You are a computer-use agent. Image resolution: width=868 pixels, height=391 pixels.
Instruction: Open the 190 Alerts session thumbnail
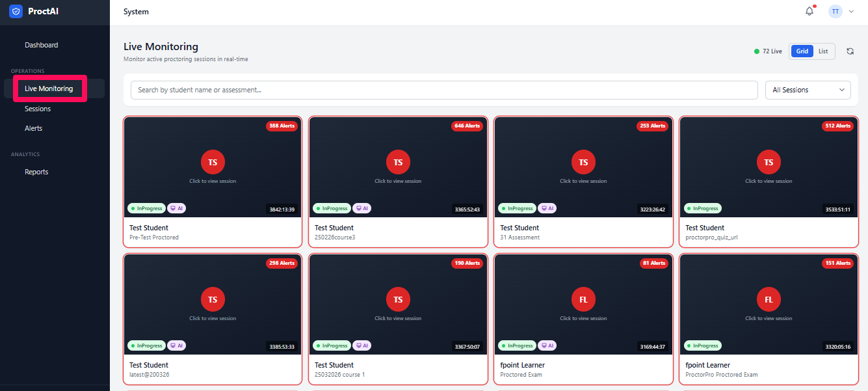point(398,304)
